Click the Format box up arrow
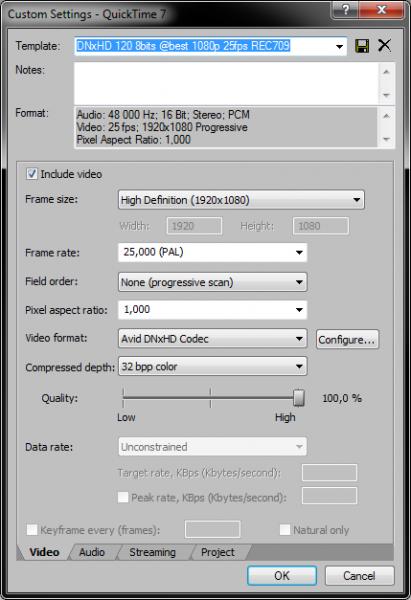The height and width of the screenshot is (600, 411). [x=386, y=116]
